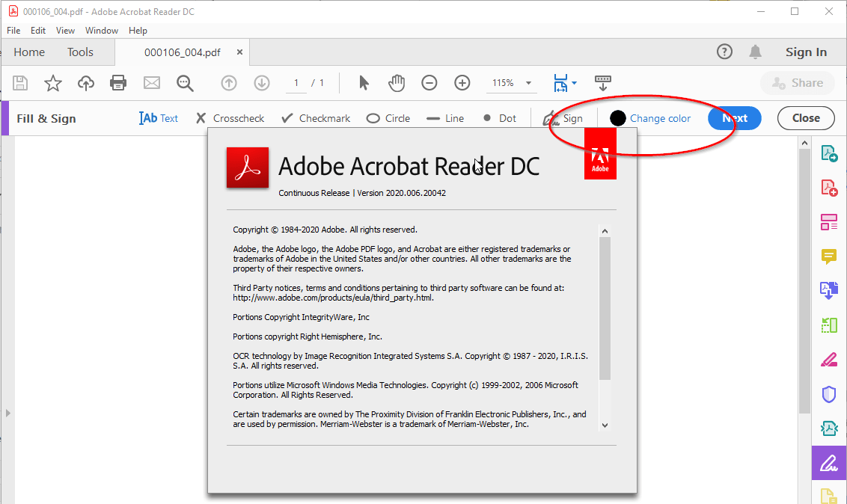This screenshot has width=847, height=504.
Task: Open the zoom level dropdown arrow
Action: [528, 83]
